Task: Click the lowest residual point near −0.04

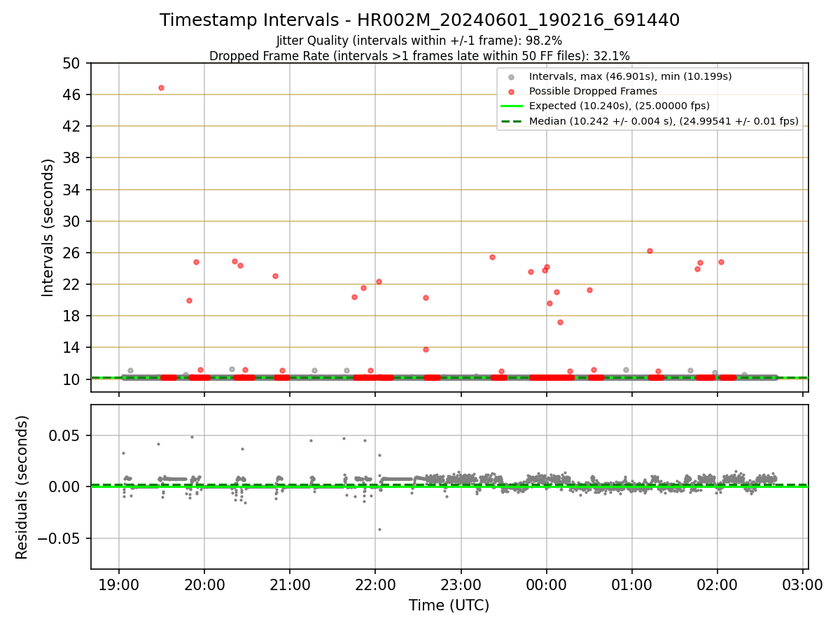Action: point(379,529)
